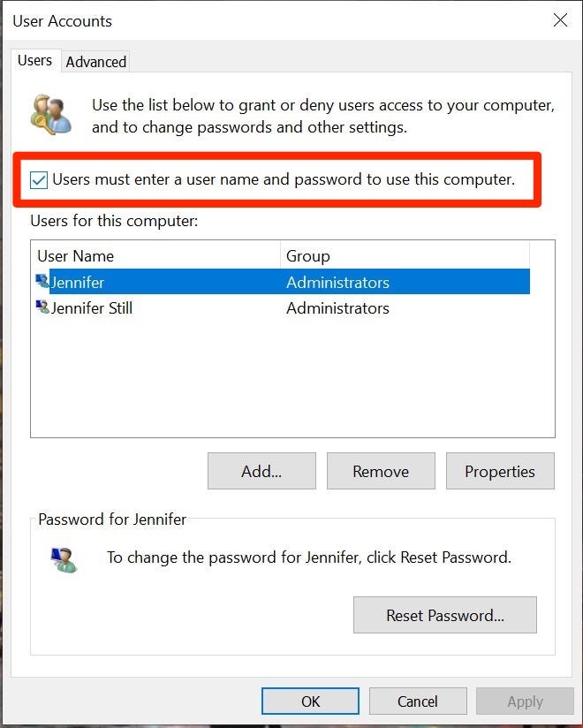583x728 pixels.
Task: Click the Jennifer Still user account icon
Action: pyautogui.click(x=42, y=307)
